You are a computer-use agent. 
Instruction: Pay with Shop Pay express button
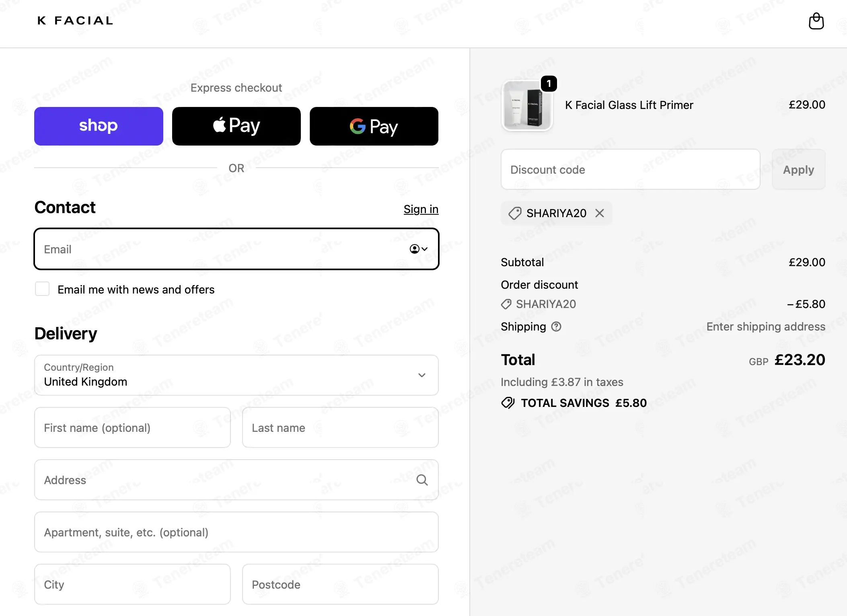99,126
